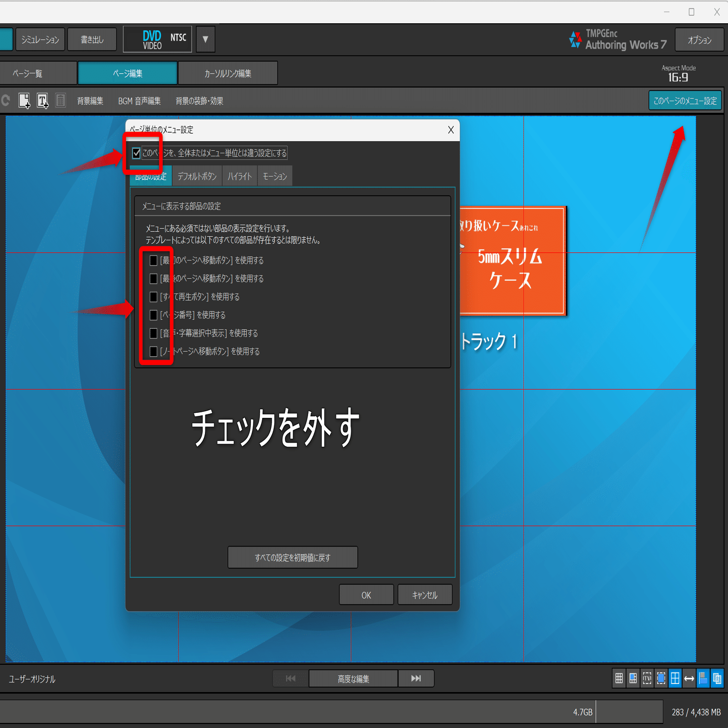The image size is (728, 728).
Task: Switch to the デフォルトボタン tab
Action: click(x=197, y=176)
